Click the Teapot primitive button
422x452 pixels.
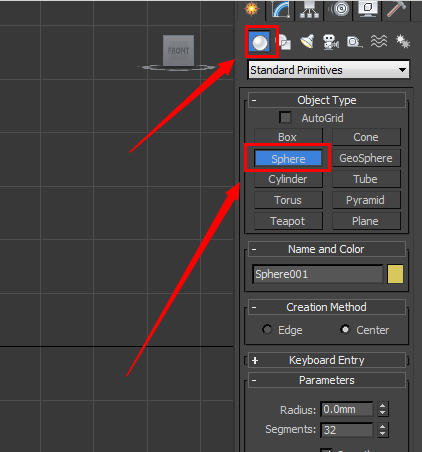[x=288, y=221]
